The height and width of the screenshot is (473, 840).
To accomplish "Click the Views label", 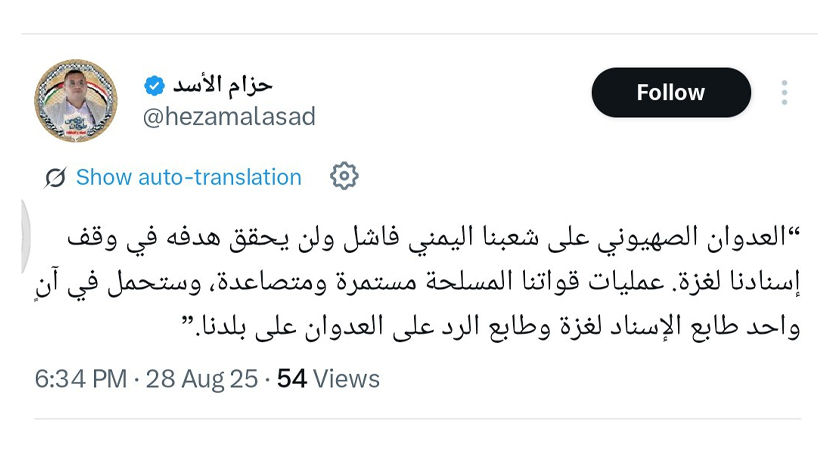I will [347, 379].
